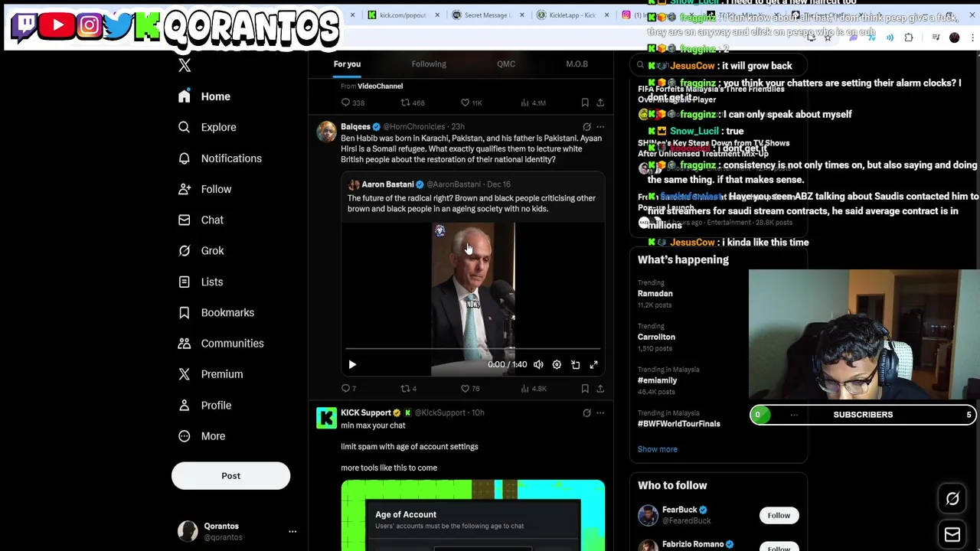Enter video fullscreen
The image size is (980, 551).
pos(593,365)
